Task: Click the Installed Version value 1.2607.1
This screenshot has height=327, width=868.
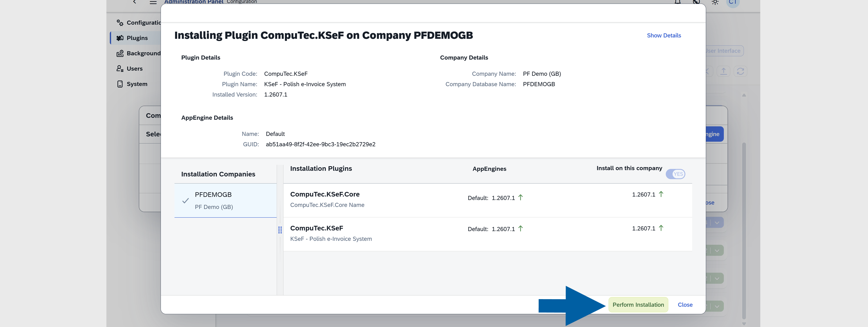Action: (276, 95)
